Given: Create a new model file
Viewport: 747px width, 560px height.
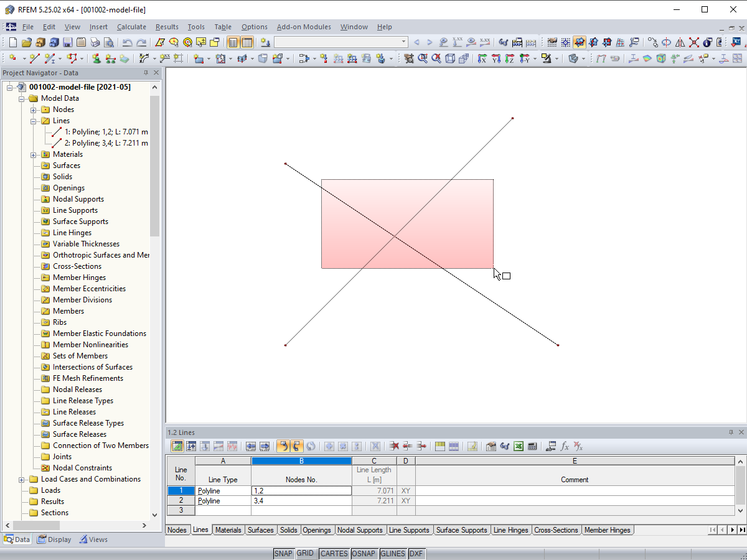Looking at the screenshot, I should click(12, 42).
